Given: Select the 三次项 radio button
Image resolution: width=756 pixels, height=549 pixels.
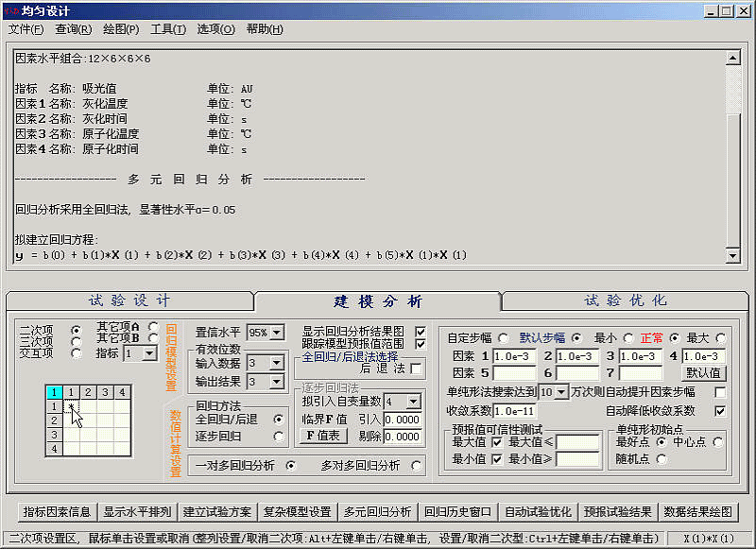Looking at the screenshot, I should click(75, 341).
